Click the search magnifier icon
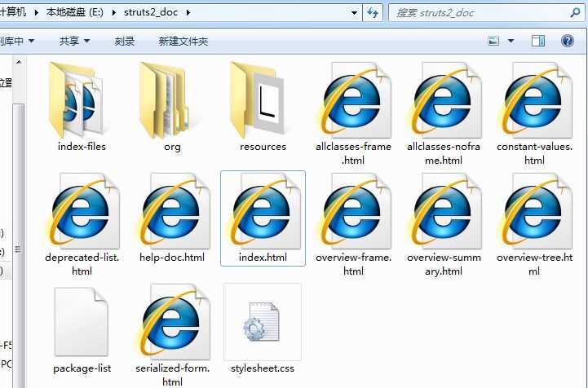Viewport: 588px width, 388px height. tap(574, 13)
